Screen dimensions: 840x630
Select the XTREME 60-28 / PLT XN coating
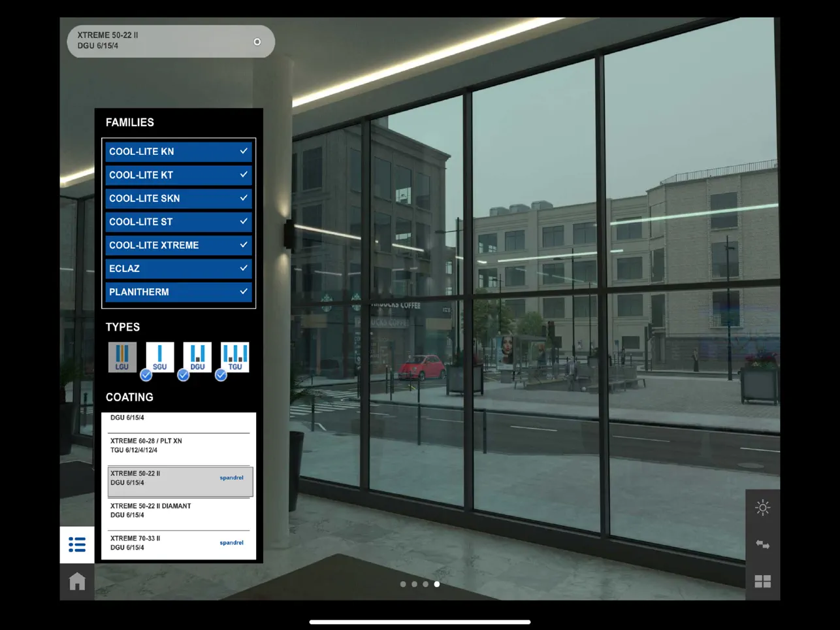click(170, 445)
